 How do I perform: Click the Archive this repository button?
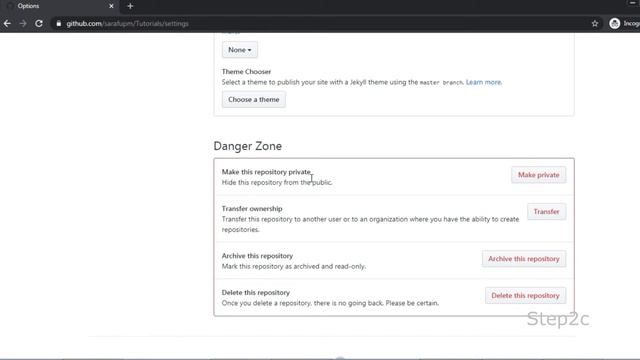coord(524,259)
